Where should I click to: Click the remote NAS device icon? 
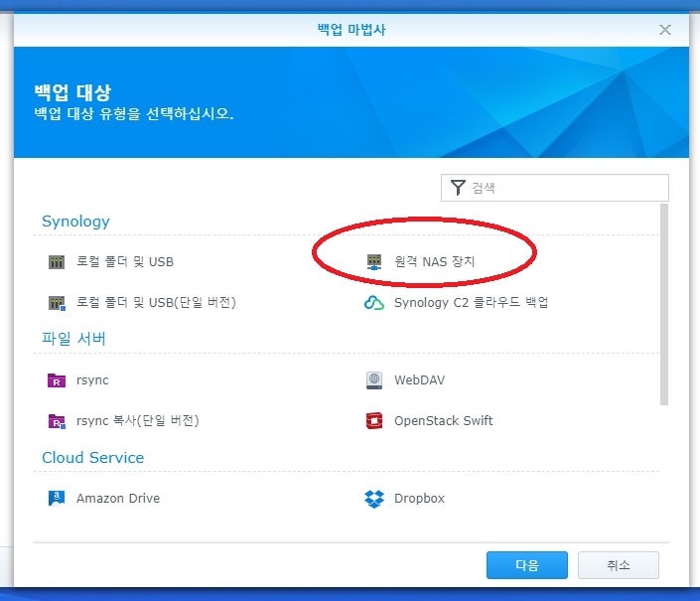click(x=374, y=261)
